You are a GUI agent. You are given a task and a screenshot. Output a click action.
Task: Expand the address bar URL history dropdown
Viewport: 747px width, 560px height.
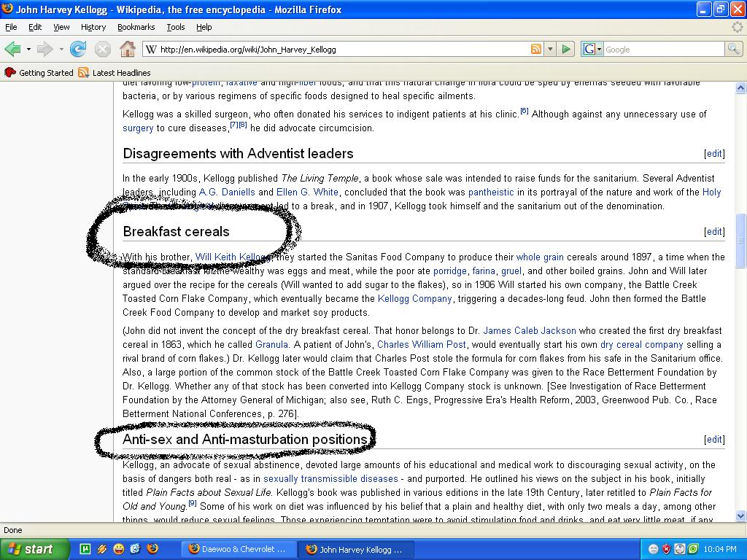(550, 49)
